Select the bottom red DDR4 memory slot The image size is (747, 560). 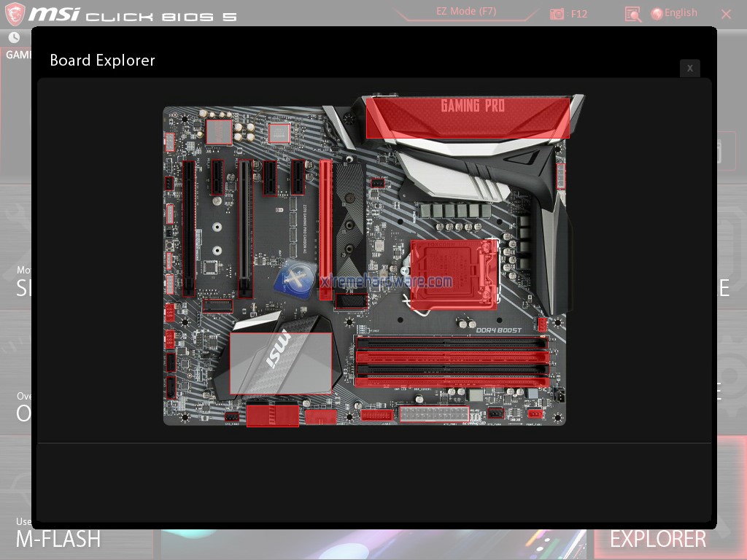452,381
